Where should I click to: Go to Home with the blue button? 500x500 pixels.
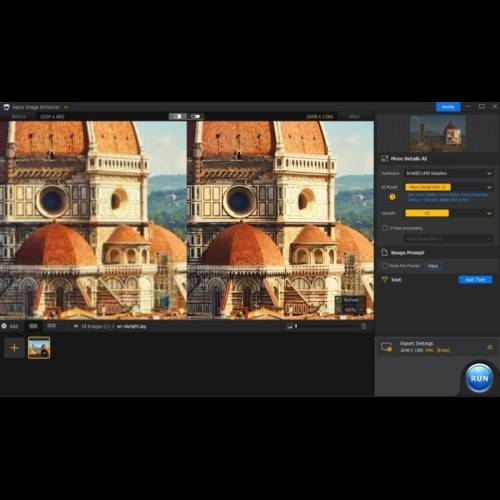click(x=448, y=107)
